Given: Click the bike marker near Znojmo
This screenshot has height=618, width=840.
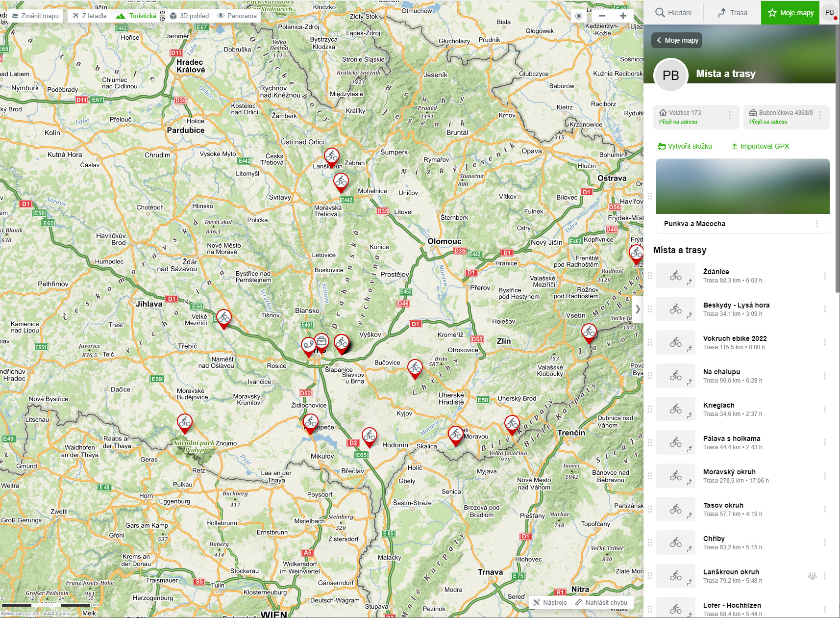Looking at the screenshot, I should pyautogui.click(x=185, y=422).
